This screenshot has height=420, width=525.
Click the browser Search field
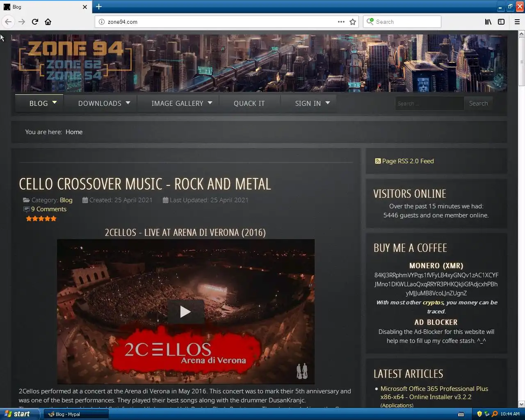(402, 22)
